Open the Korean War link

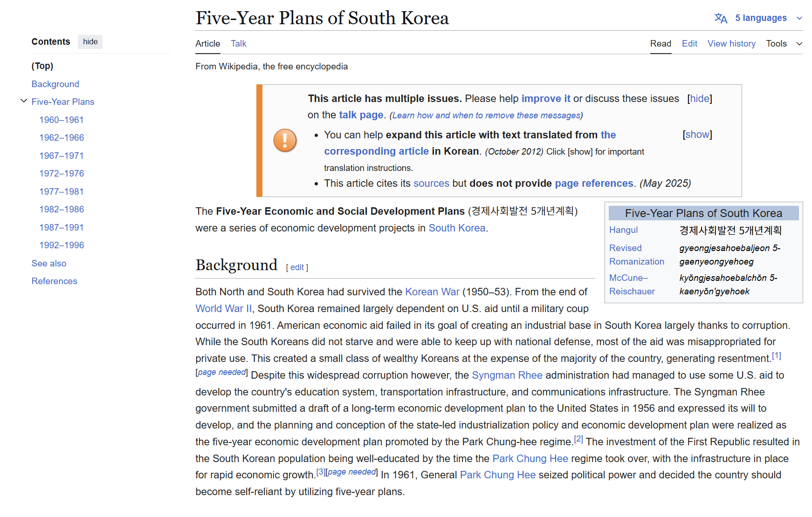click(432, 292)
